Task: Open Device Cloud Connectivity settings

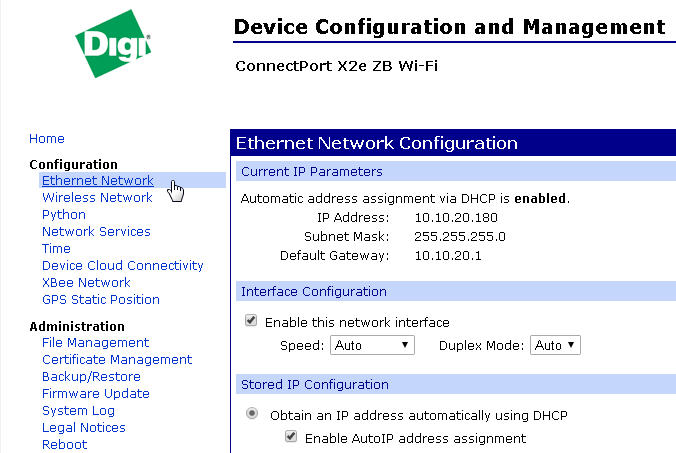Action: coord(122,266)
